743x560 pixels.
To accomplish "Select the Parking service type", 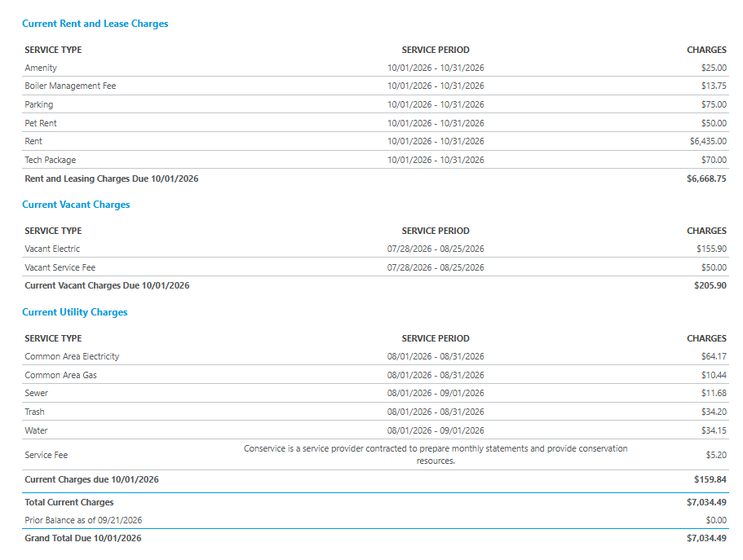I will pos(39,104).
